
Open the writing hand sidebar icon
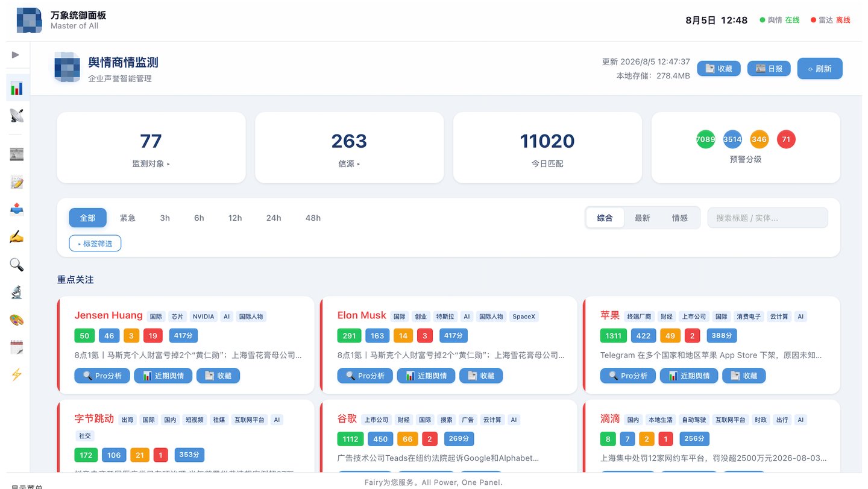pyautogui.click(x=17, y=237)
